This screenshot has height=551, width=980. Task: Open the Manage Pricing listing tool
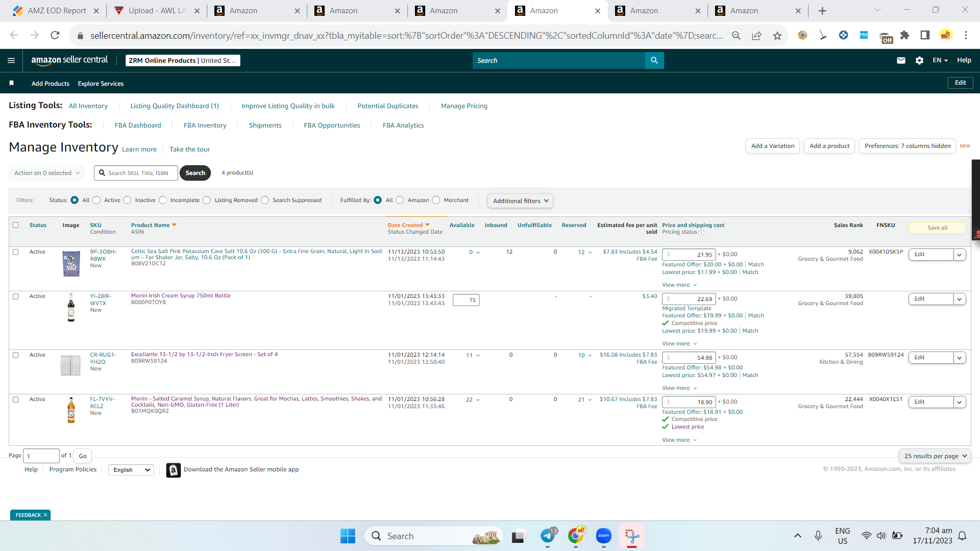pyautogui.click(x=464, y=106)
